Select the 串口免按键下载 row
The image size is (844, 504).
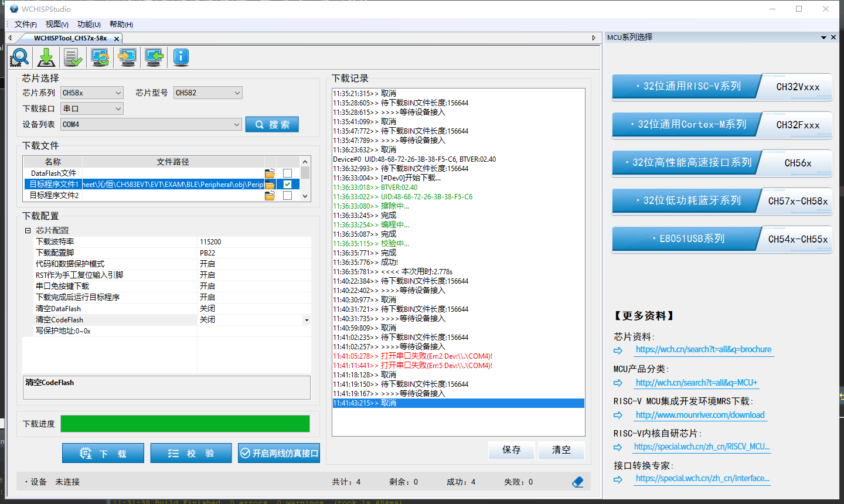pyautogui.click(x=173, y=287)
